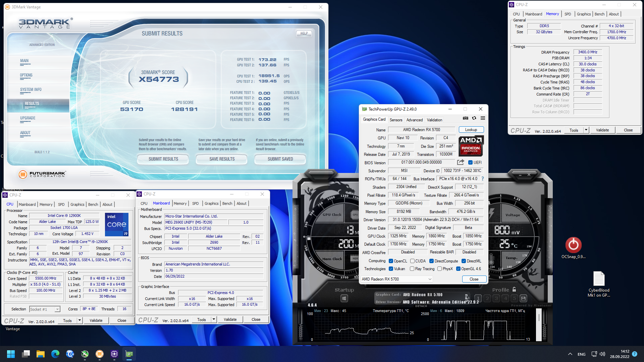Click SUBMIT RESULTS button in 3DMark Vantage
This screenshot has width=644, height=362.
click(x=163, y=159)
